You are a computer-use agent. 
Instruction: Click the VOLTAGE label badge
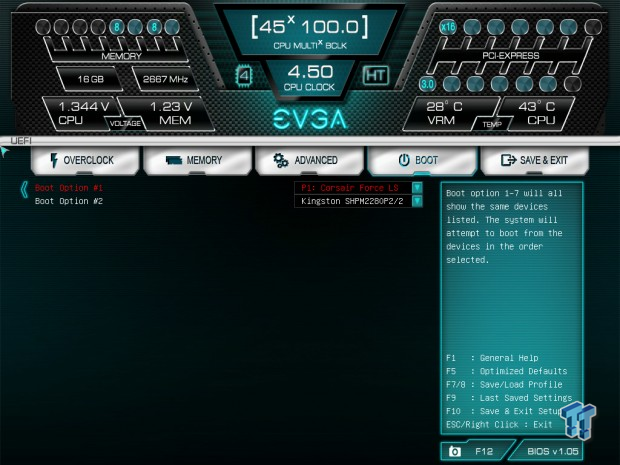pyautogui.click(x=125, y=124)
